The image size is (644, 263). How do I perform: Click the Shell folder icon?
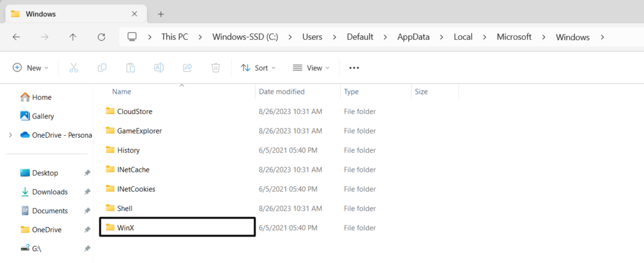click(109, 208)
